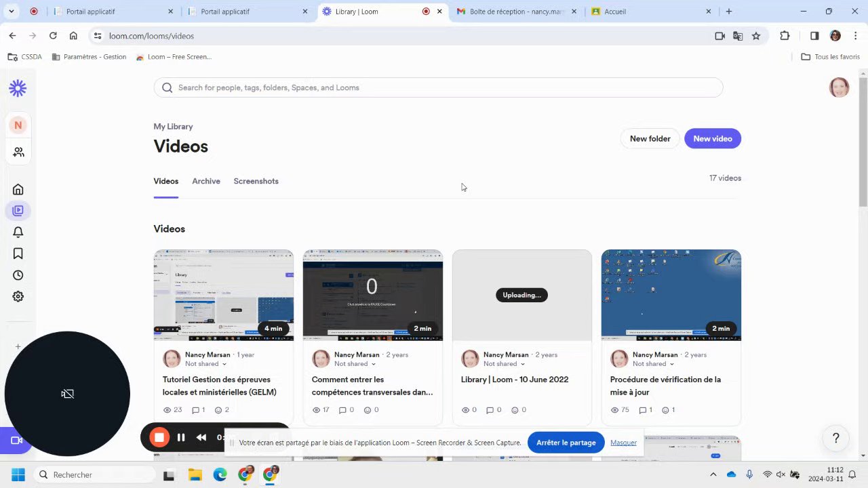Open the help question mark button
868x488 pixels.
[836, 439]
